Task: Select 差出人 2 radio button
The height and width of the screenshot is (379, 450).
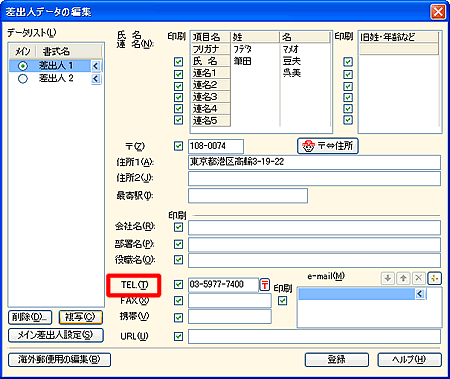Action: 23,79
